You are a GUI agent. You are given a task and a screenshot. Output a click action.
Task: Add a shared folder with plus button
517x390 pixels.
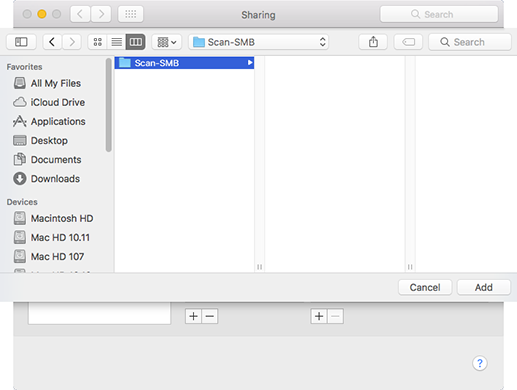click(193, 316)
